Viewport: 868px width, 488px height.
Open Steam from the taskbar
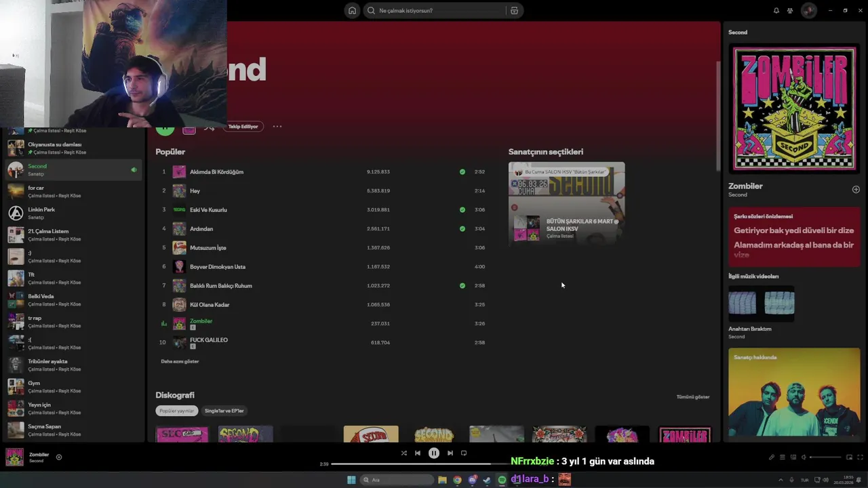point(487,480)
